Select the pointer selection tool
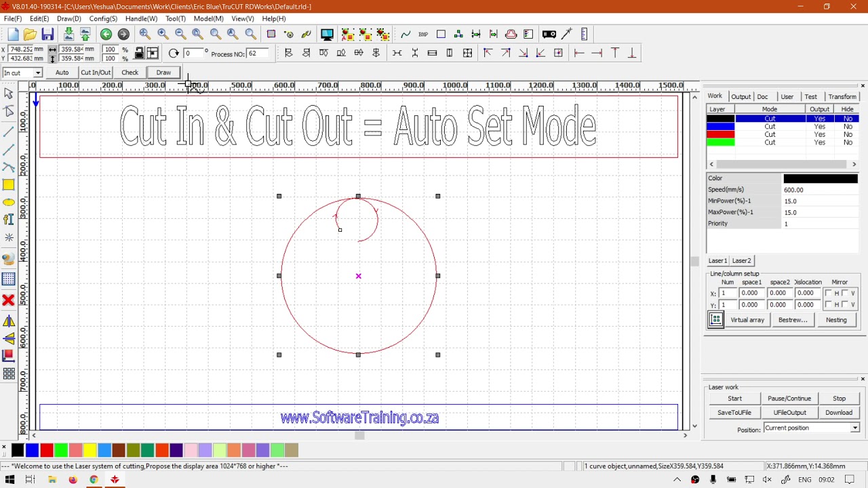The image size is (868, 488). (x=9, y=94)
